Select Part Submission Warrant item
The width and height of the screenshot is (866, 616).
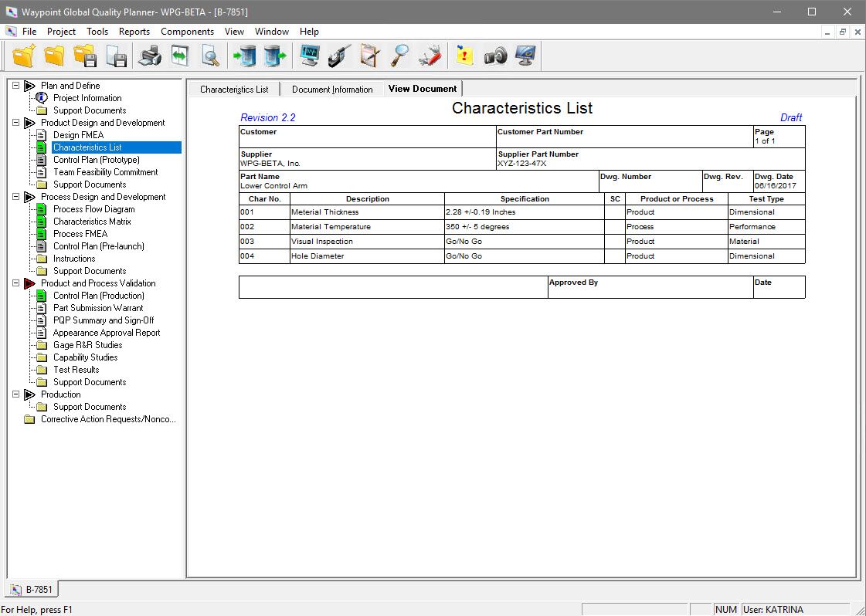point(98,308)
